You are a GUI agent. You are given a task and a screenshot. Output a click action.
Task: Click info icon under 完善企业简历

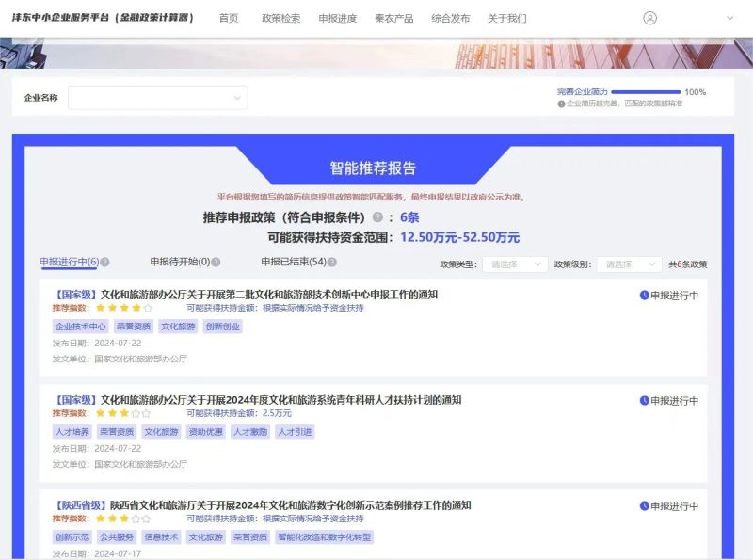pos(561,104)
